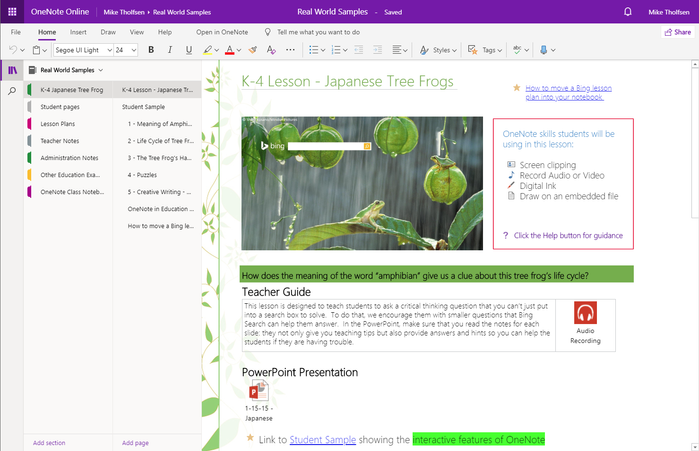Apply bulleted list formatting
The height and width of the screenshot is (451, 699).
[x=313, y=50]
